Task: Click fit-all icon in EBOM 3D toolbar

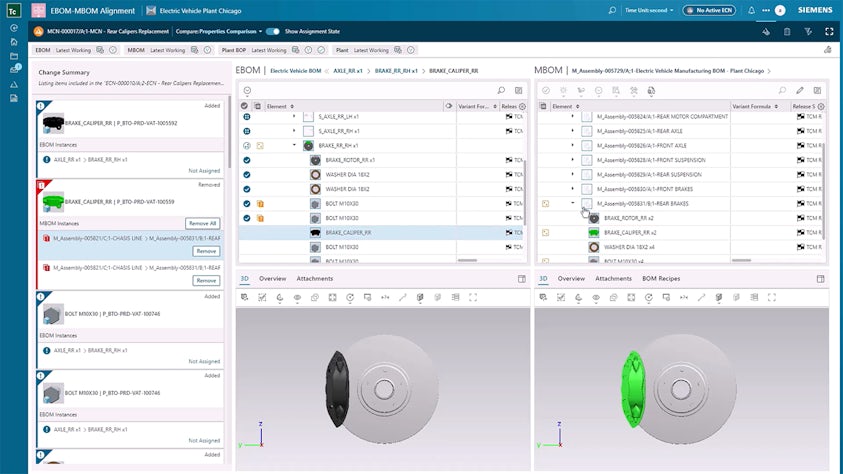Action: pyautogui.click(x=332, y=297)
